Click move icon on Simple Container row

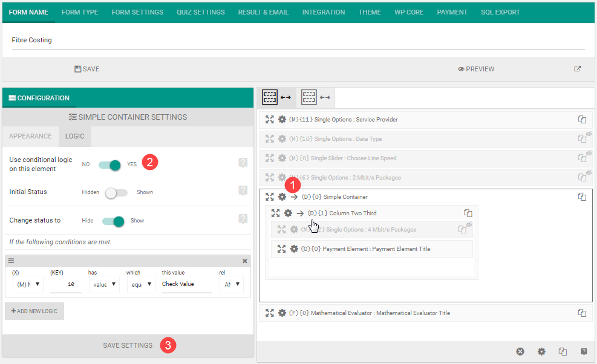click(x=270, y=197)
